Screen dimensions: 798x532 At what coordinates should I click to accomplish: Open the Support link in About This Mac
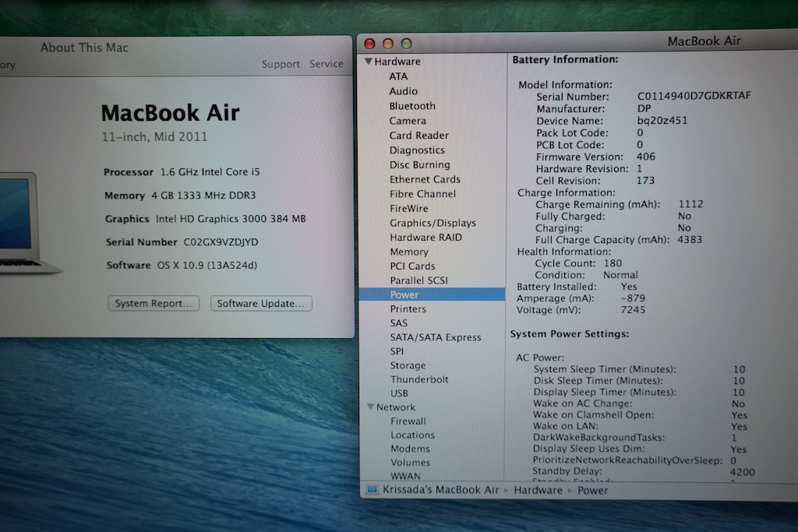click(x=281, y=64)
